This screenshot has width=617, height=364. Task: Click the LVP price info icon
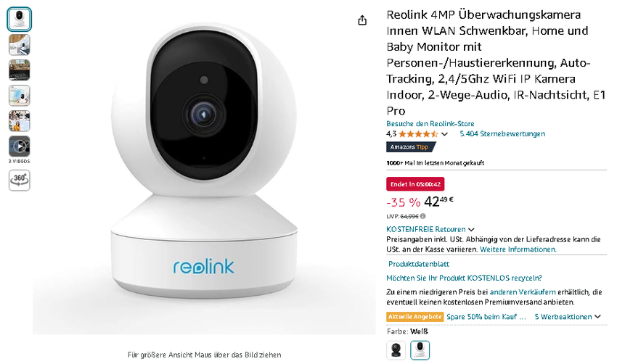[422, 216]
